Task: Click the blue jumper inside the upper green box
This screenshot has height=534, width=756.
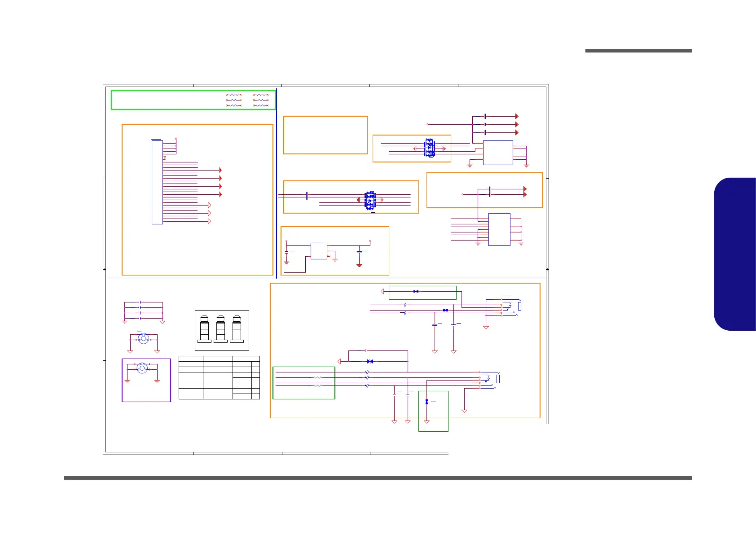Action: pos(416,292)
